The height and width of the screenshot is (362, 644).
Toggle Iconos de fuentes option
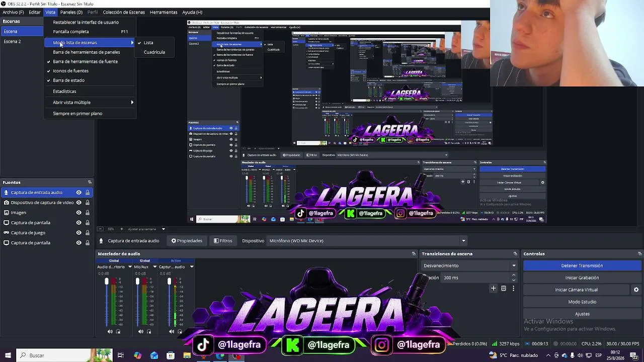(x=90, y=71)
